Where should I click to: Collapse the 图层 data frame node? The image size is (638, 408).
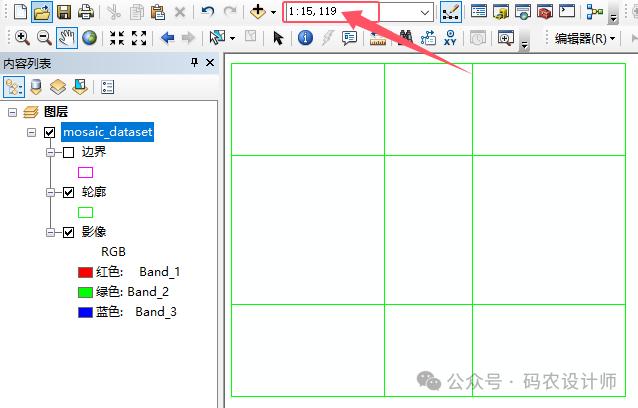(13, 112)
